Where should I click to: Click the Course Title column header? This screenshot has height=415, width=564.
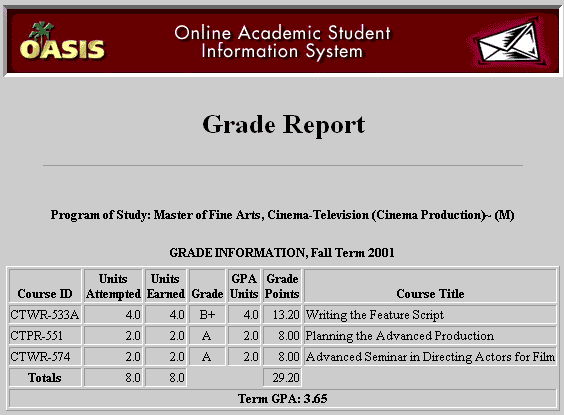(x=430, y=286)
